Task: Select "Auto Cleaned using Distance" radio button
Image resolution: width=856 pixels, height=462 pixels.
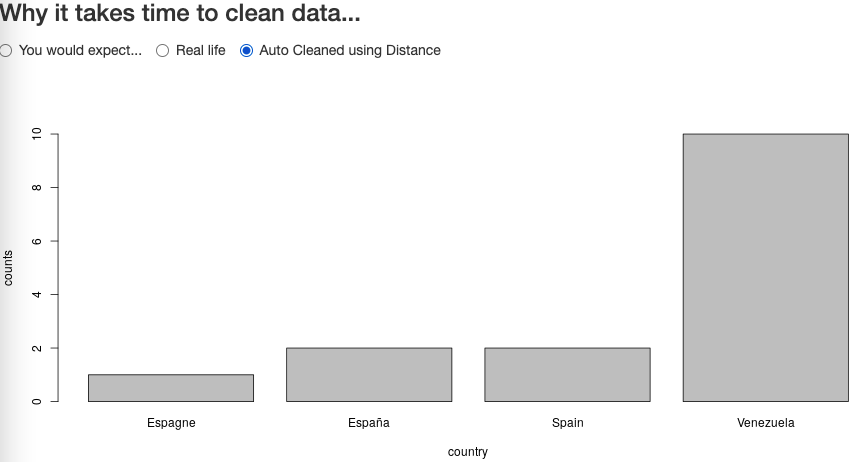Action: point(247,51)
